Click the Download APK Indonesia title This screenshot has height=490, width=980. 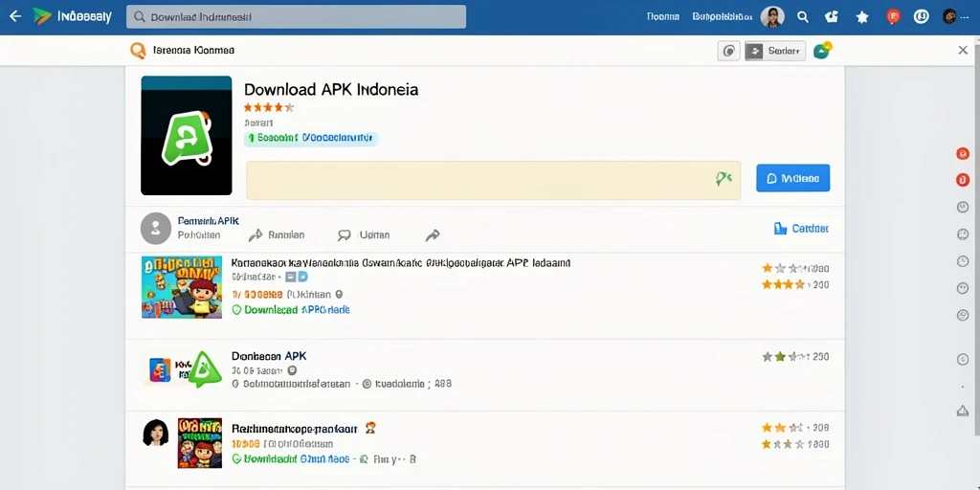(x=330, y=89)
